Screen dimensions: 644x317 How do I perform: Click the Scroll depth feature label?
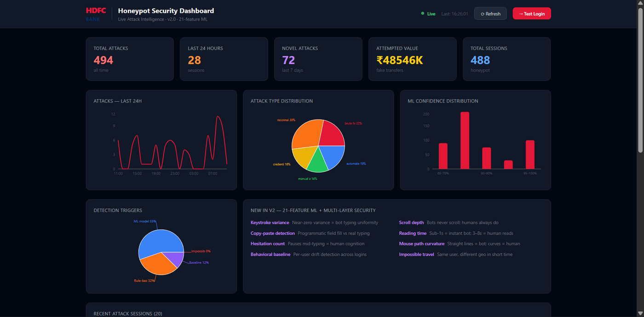(x=412, y=223)
